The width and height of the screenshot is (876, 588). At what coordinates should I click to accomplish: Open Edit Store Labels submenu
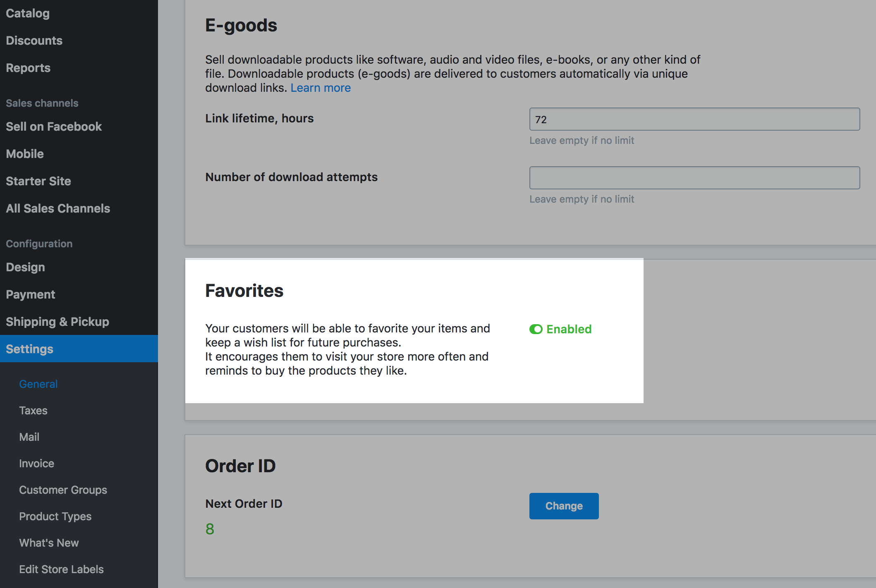click(x=61, y=569)
